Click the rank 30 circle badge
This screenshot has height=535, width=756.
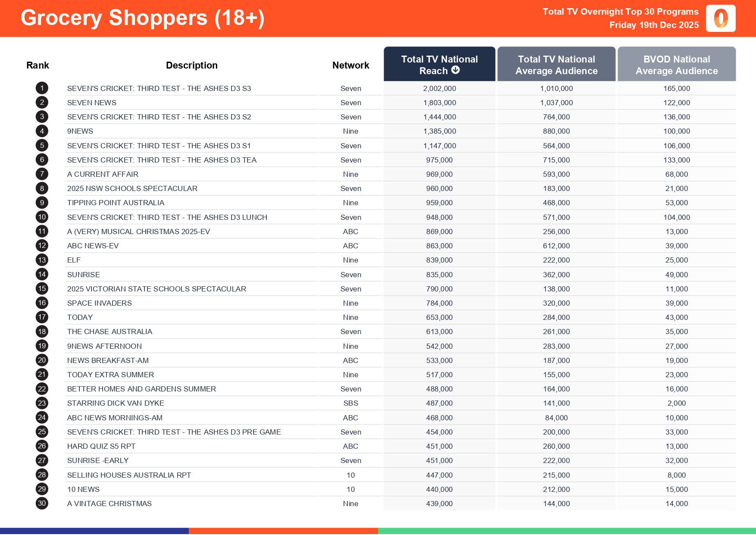coord(42,504)
